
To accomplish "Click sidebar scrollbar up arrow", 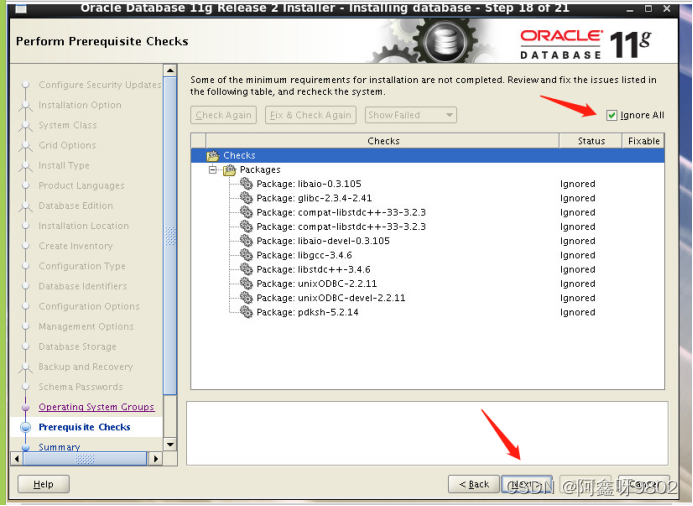I will point(170,70).
